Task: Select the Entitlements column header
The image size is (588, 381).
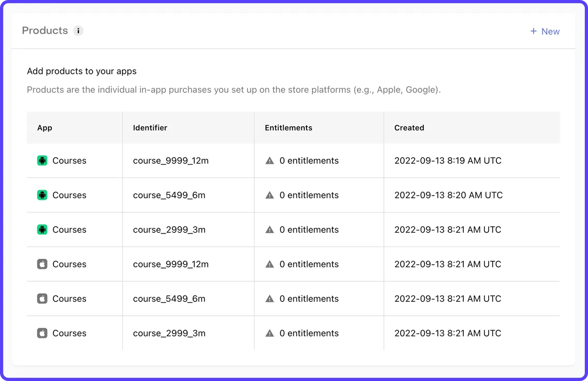Action: [288, 128]
